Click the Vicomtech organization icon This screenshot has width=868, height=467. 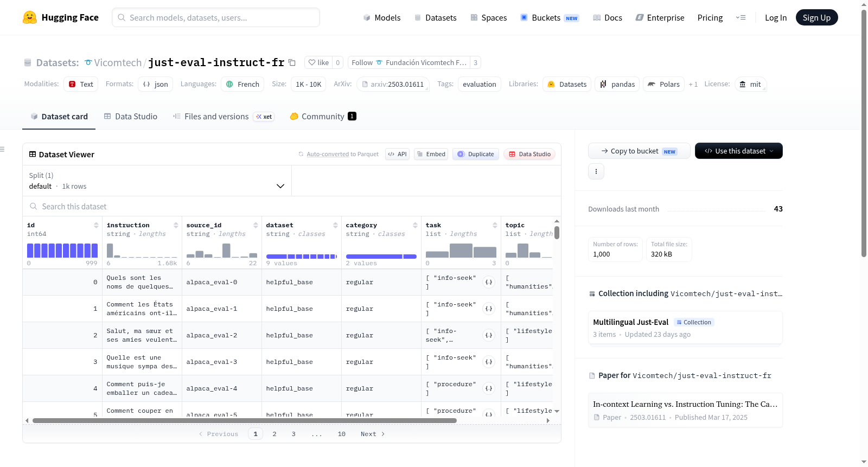[88, 62]
